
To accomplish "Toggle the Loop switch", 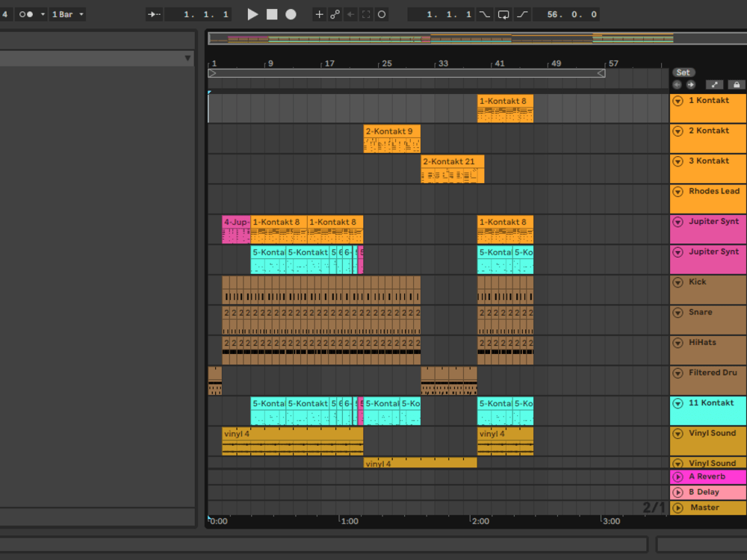I will [x=503, y=14].
